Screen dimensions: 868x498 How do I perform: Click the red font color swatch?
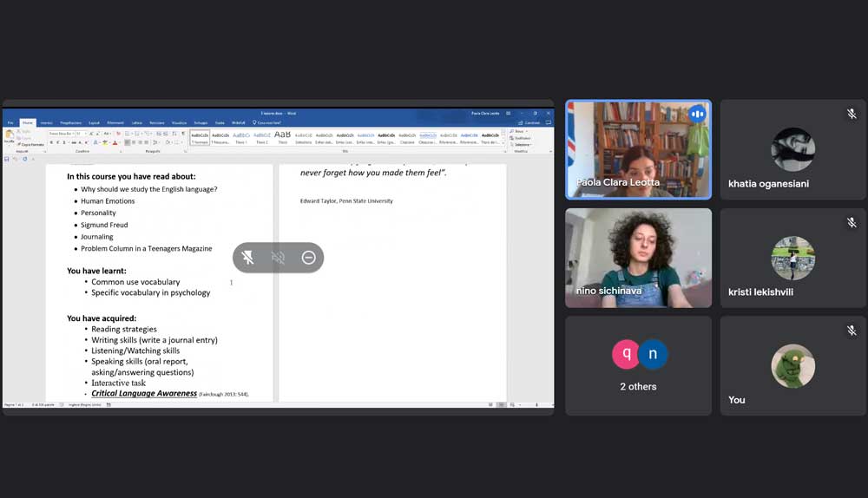tap(117, 142)
